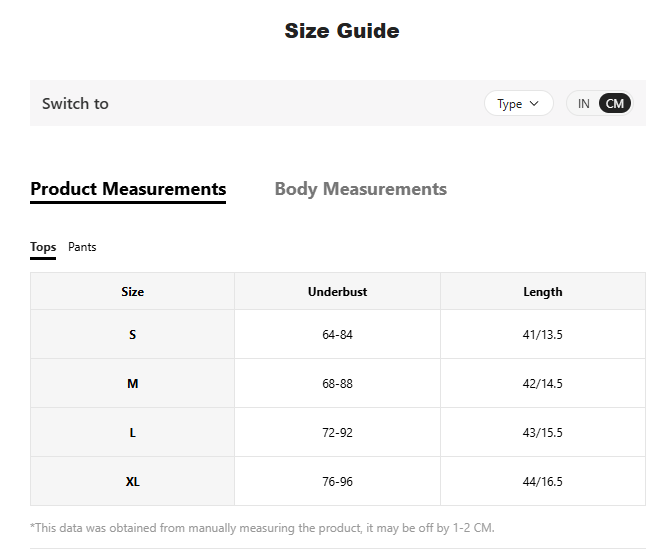The width and height of the screenshot is (660, 560).
Task: Switch to the Body Measurements tab
Action: tap(360, 189)
